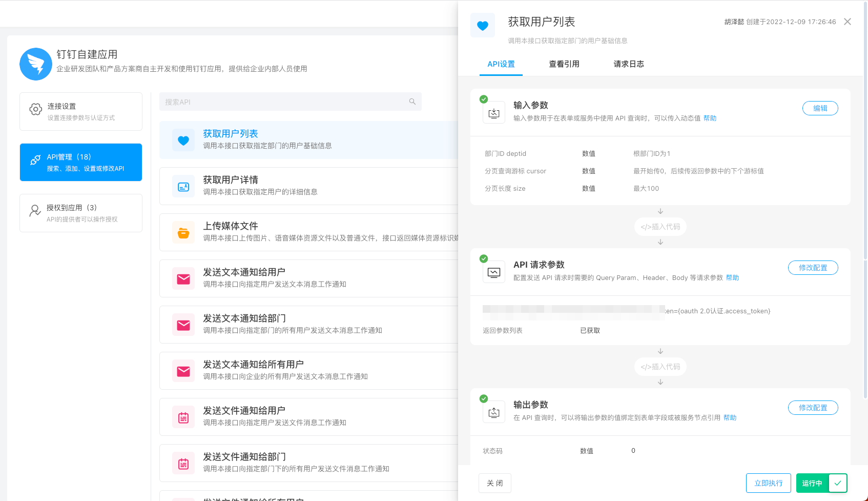Open the 请求日志 tab

(x=629, y=64)
